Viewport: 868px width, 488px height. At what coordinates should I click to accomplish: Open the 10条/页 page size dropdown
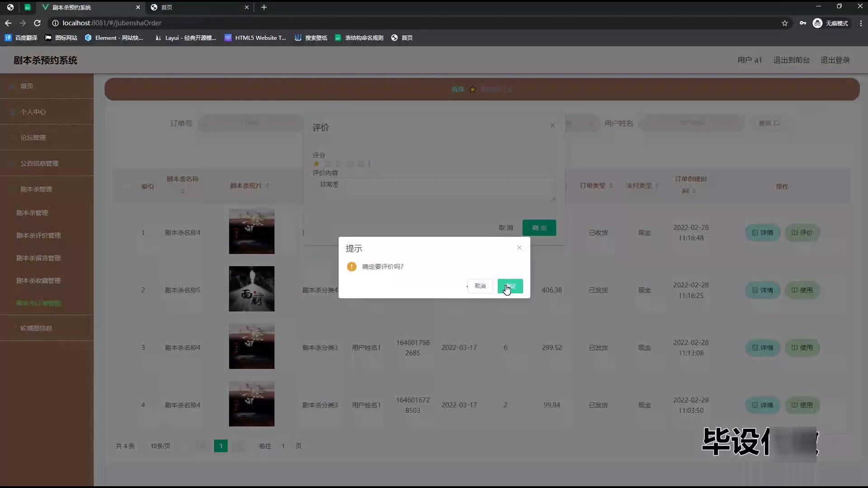point(161,446)
